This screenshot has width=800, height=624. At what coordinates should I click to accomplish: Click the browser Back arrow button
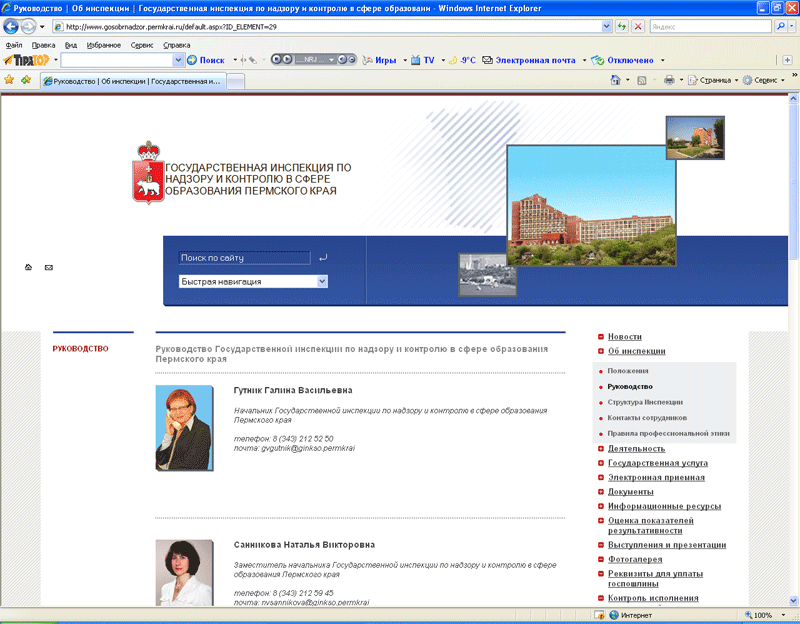(x=11, y=26)
